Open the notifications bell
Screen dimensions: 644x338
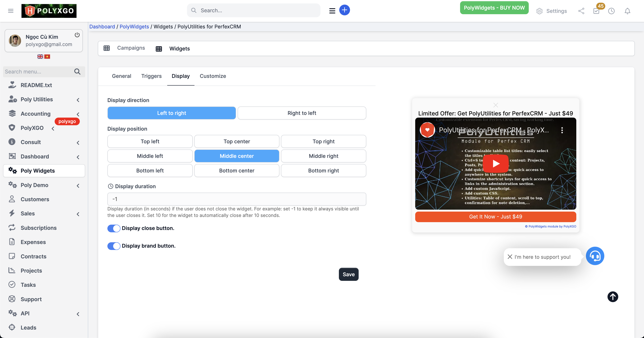click(627, 11)
